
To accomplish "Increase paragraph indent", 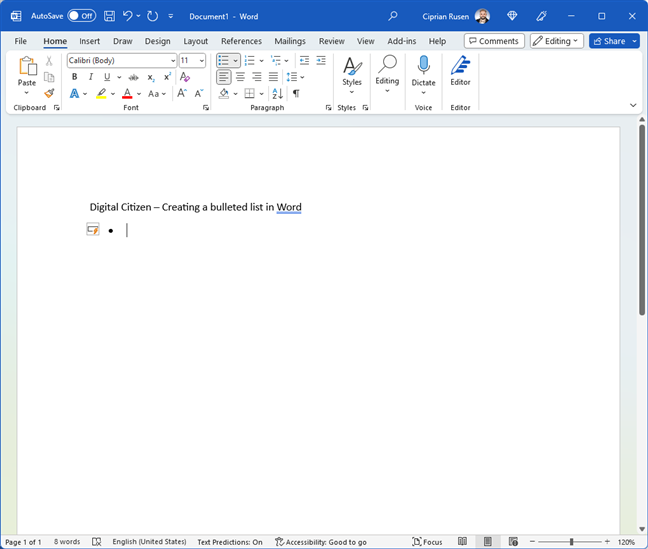I will click(321, 61).
